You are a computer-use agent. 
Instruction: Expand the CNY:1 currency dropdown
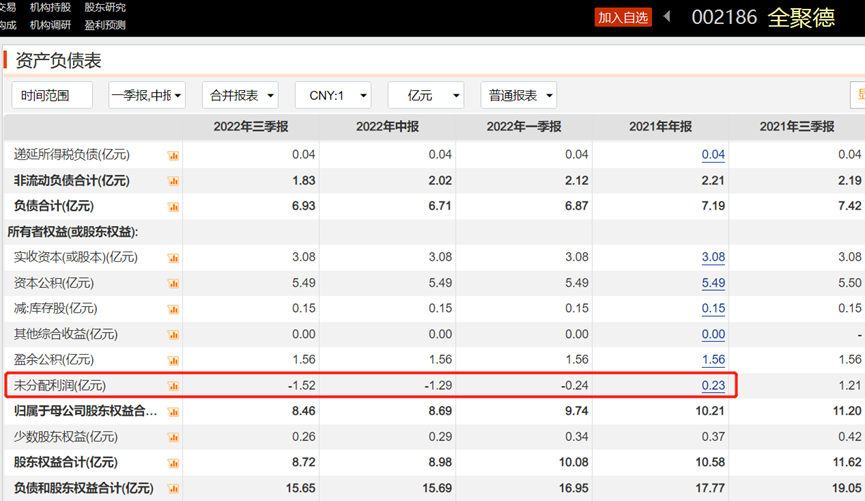[x=333, y=95]
